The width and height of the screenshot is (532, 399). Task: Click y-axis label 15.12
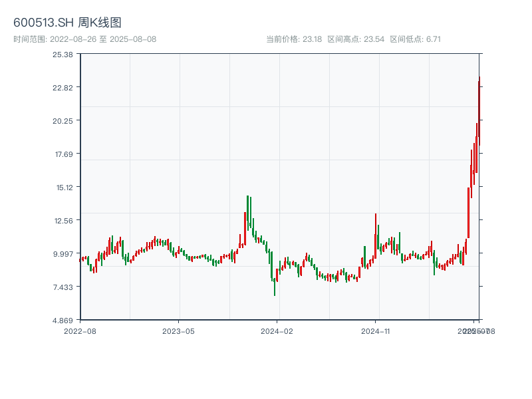pos(65,188)
